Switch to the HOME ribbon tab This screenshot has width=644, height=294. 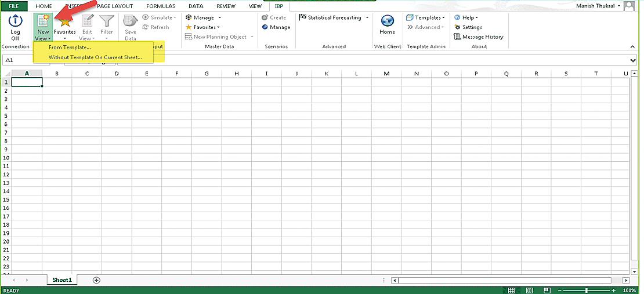44,6
